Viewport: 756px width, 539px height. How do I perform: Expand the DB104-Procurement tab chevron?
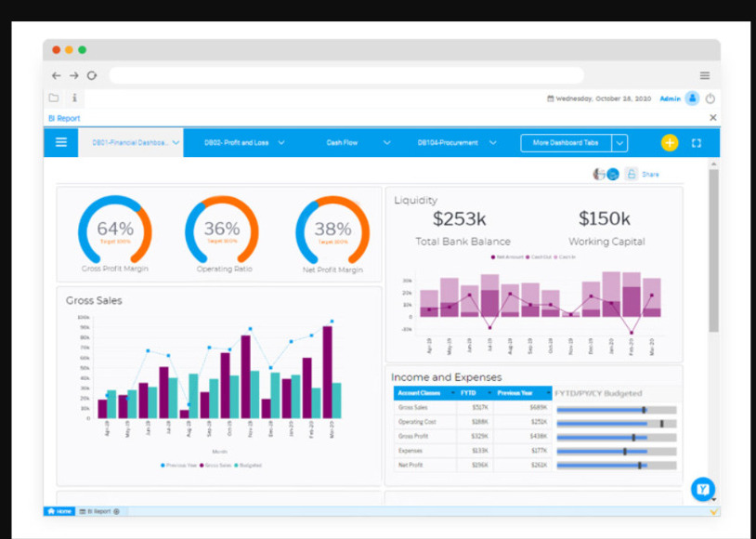493,143
